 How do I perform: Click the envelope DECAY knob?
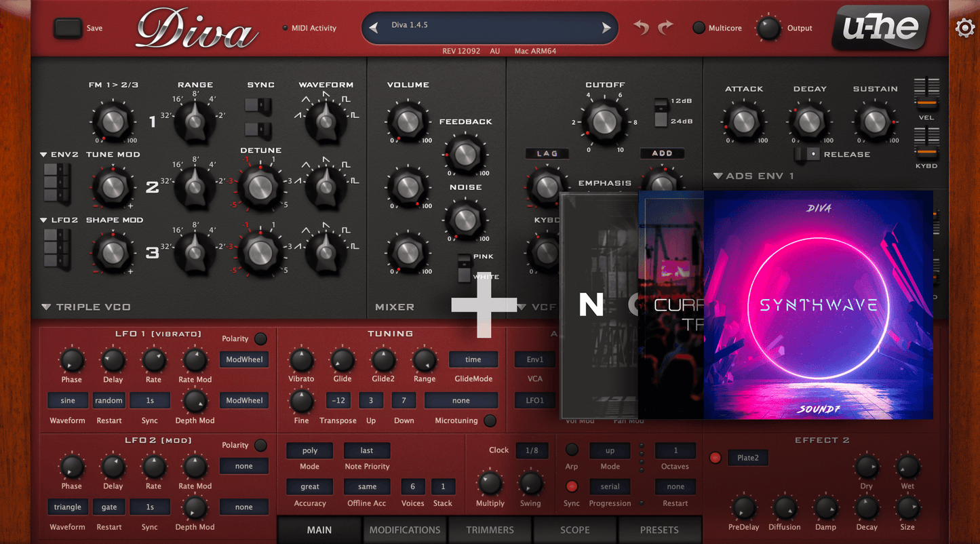click(809, 121)
